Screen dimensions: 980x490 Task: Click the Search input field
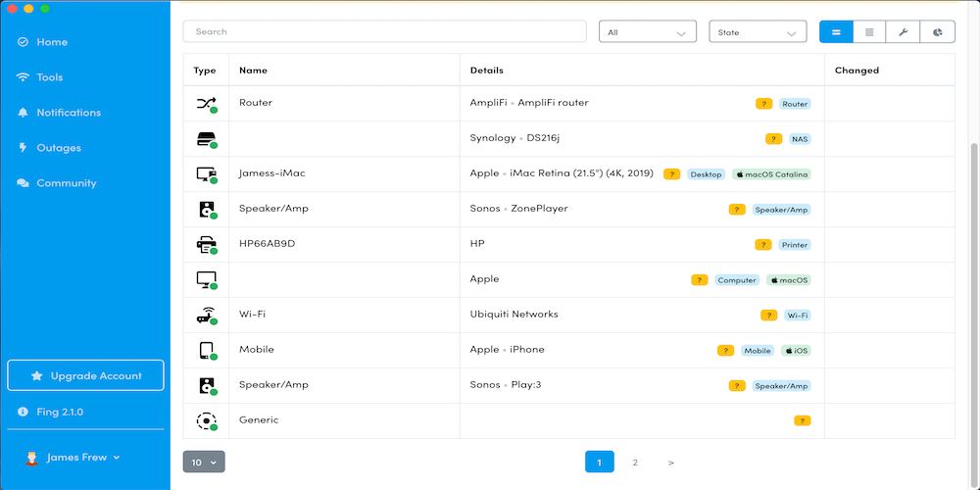(x=384, y=32)
